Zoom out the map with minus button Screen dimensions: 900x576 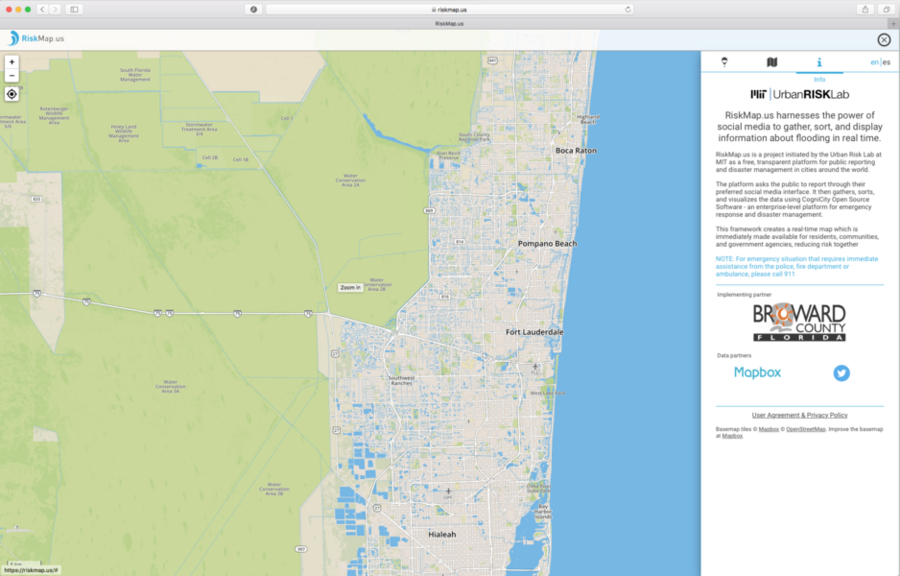coord(11,76)
